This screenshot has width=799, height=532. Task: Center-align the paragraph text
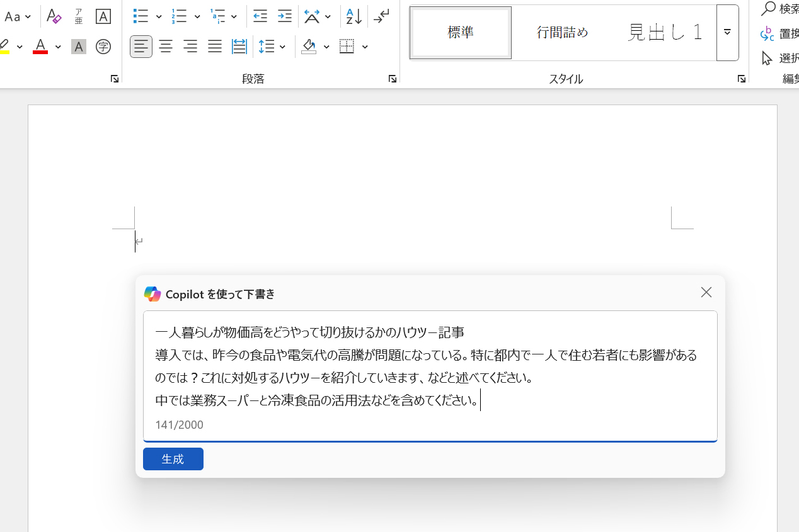pyautogui.click(x=166, y=47)
